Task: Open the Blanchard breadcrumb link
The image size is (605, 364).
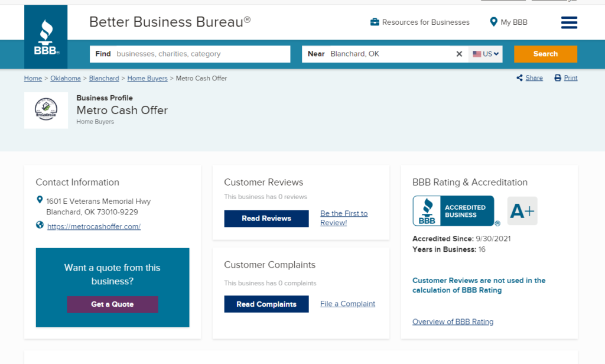Action: [x=104, y=79]
